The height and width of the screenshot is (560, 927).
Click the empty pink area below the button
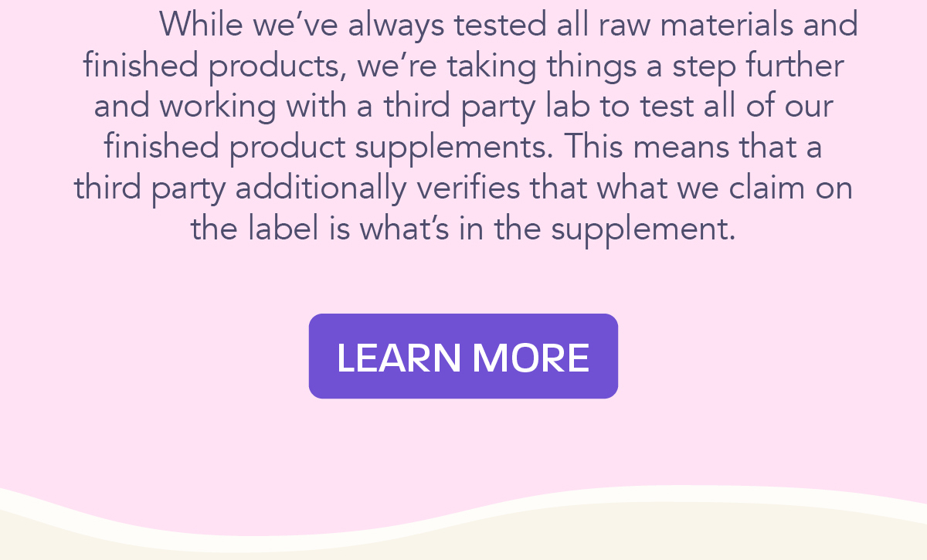click(x=463, y=440)
